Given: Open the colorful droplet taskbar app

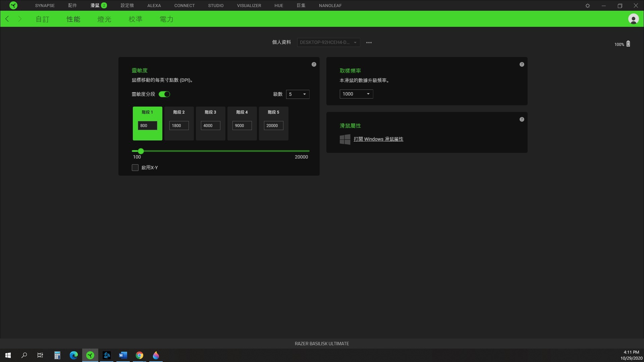Looking at the screenshot, I should tap(156, 355).
